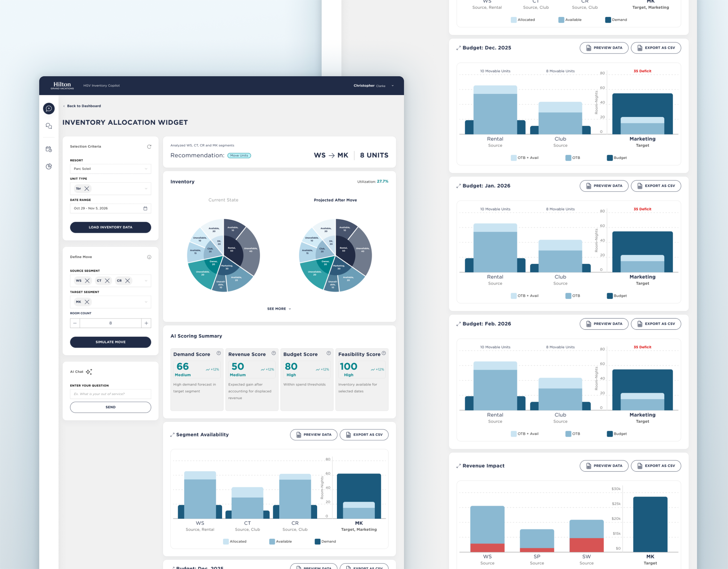Increase room count with plus stepper
This screenshot has height=569, width=728.
(x=146, y=323)
